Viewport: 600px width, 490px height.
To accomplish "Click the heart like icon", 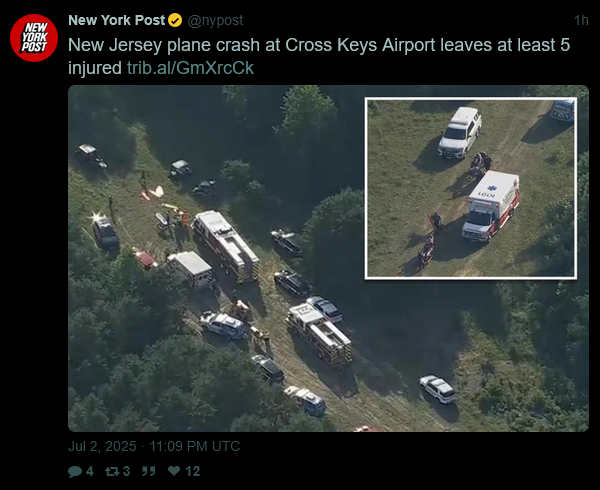I will [174, 470].
